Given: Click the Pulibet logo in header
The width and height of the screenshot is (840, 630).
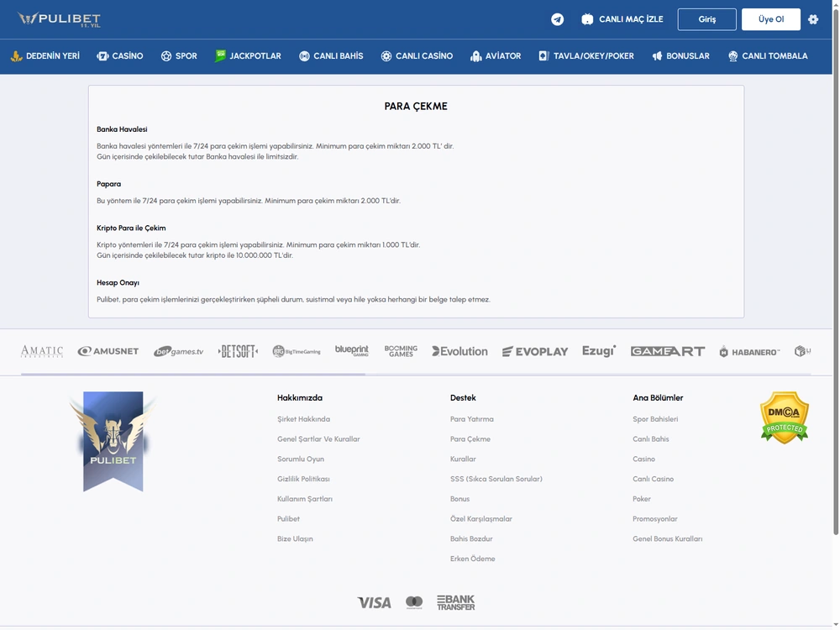Looking at the screenshot, I should click(59, 19).
